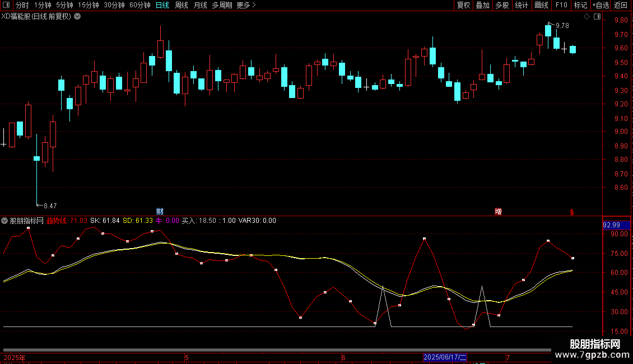The width and height of the screenshot is (633, 364).
Task: Click the 牛: 0.00 indicator label
Action: point(167,221)
